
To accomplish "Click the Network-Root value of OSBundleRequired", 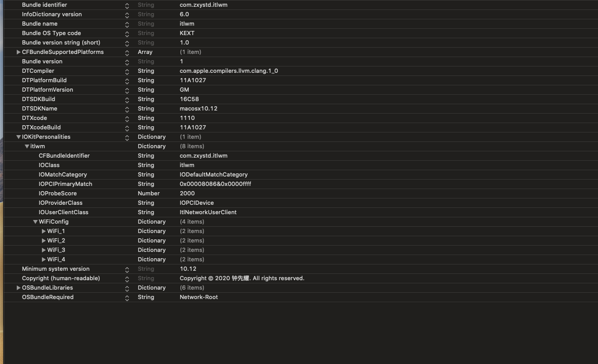I will tap(199, 297).
